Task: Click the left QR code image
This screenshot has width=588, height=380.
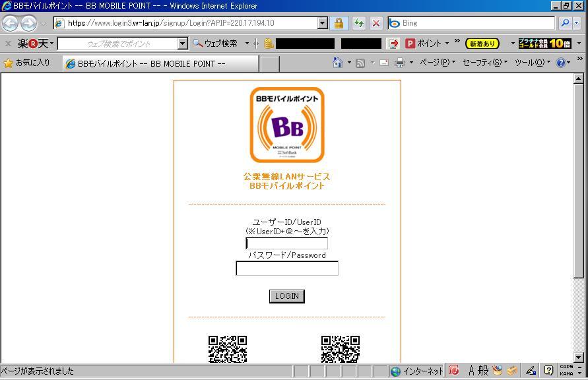Action: 228,349
